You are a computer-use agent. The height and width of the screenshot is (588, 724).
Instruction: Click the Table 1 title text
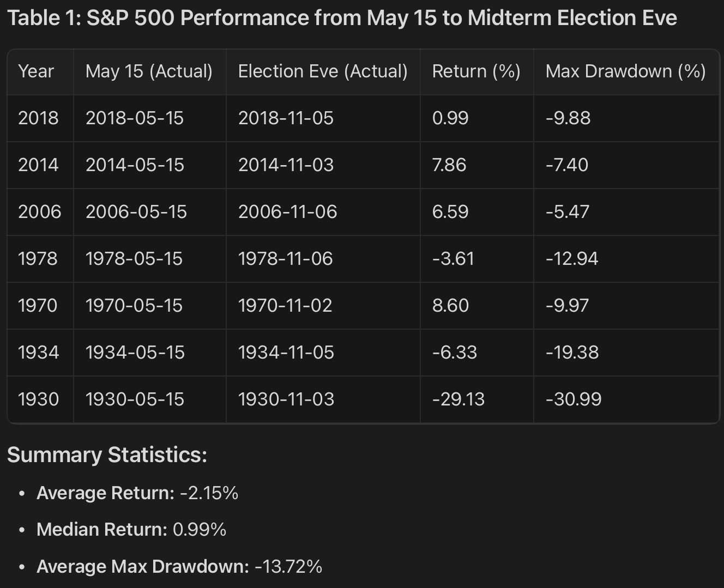342,18
